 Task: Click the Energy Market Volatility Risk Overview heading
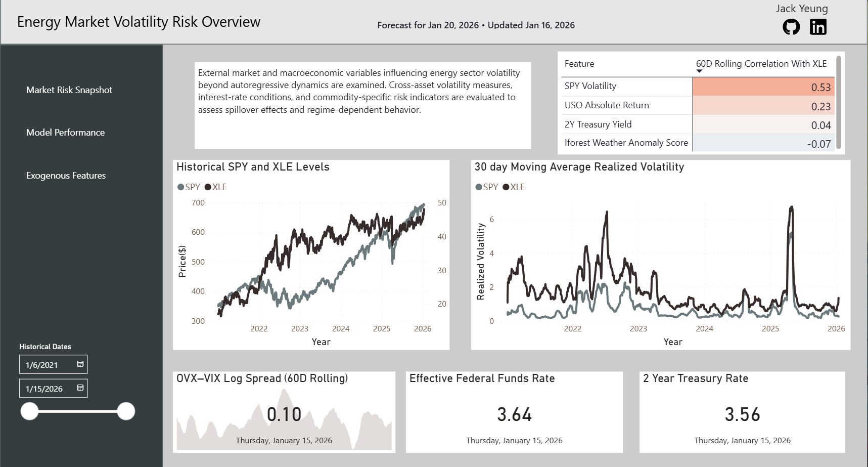(x=139, y=22)
